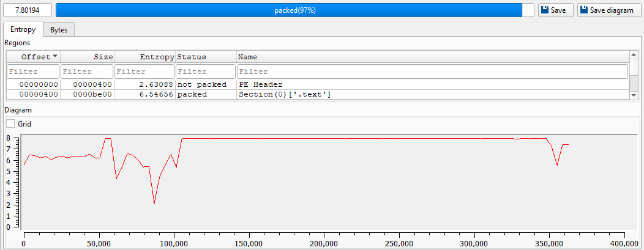Switch to the Bytes tab
Image resolution: width=644 pixels, height=250 pixels.
point(59,29)
